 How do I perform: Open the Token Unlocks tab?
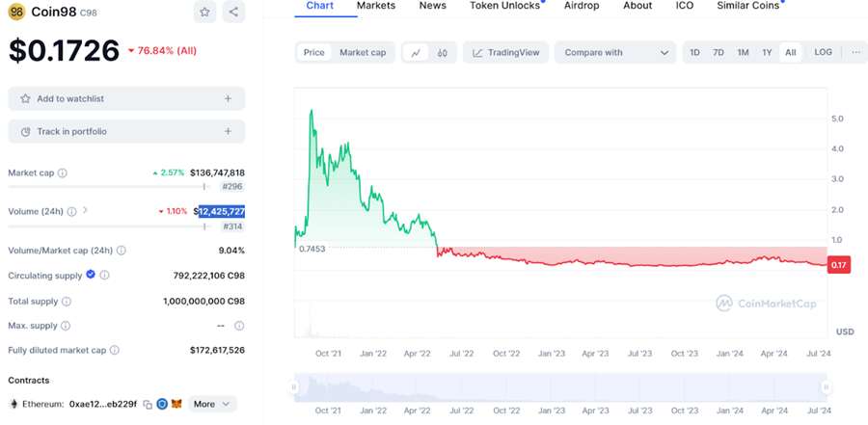click(504, 6)
